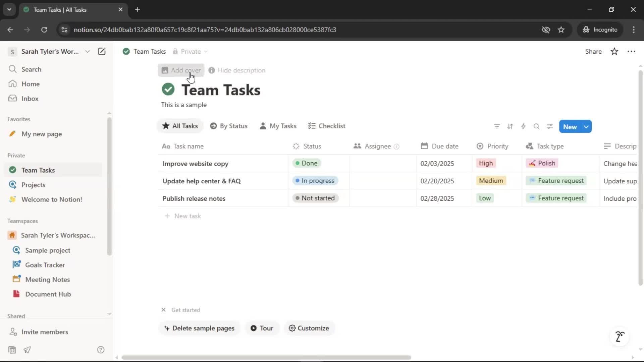Image resolution: width=644 pixels, height=362 pixels.
Task: Switch to the Checklist view
Action: click(327, 126)
